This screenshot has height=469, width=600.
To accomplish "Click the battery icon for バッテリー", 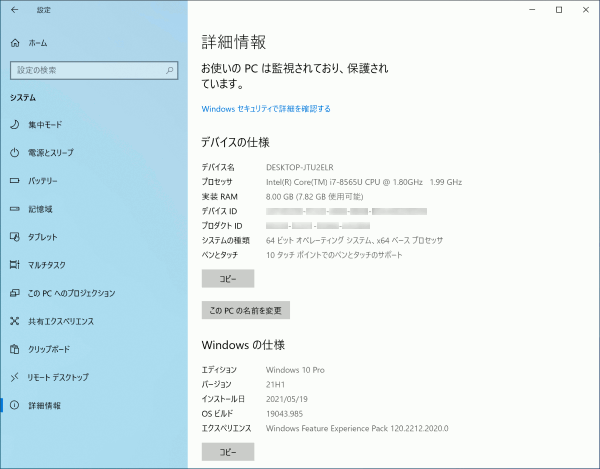I will click(15, 181).
